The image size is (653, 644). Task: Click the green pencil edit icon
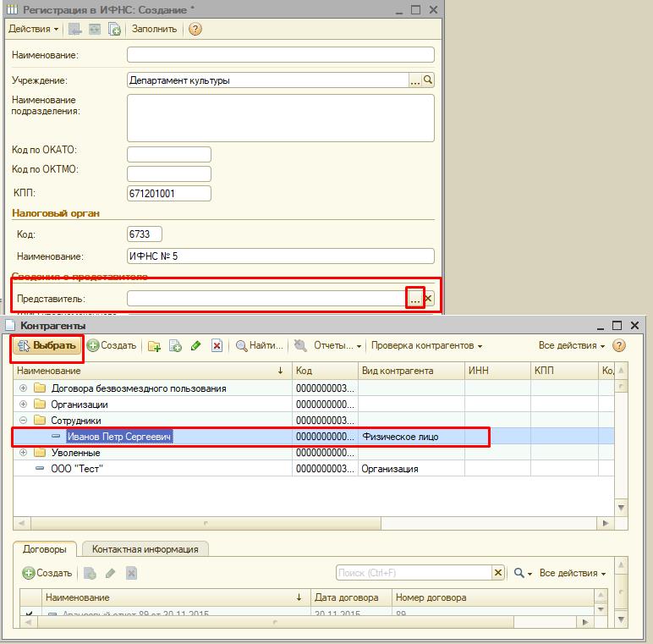click(196, 345)
